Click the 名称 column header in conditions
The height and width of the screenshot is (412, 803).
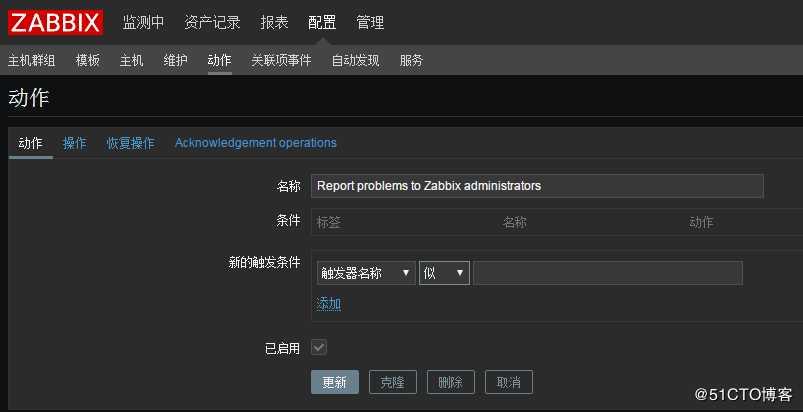515,223
